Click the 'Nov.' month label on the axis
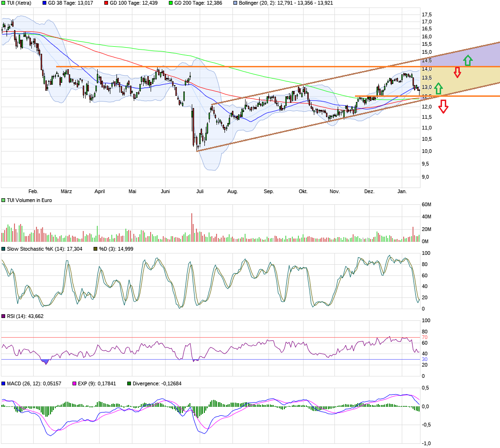The height and width of the screenshot is (448, 500). click(x=334, y=191)
